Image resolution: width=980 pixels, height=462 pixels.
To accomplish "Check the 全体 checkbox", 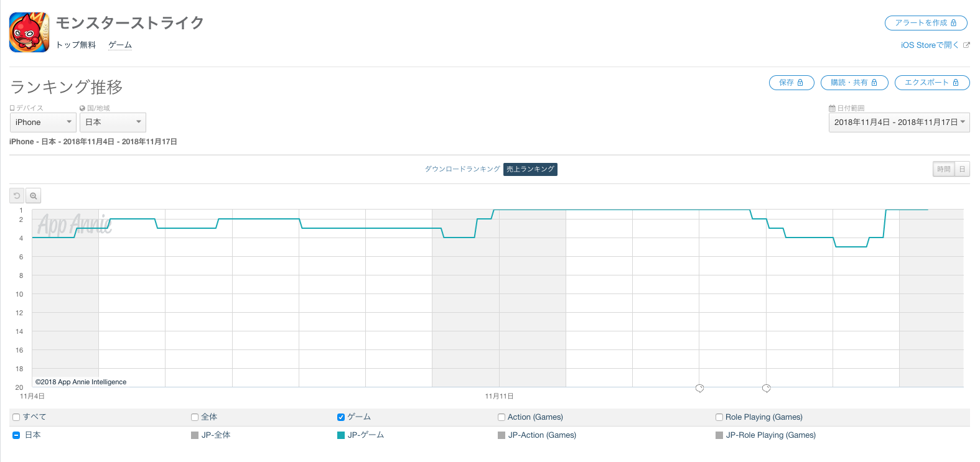I will click(195, 417).
